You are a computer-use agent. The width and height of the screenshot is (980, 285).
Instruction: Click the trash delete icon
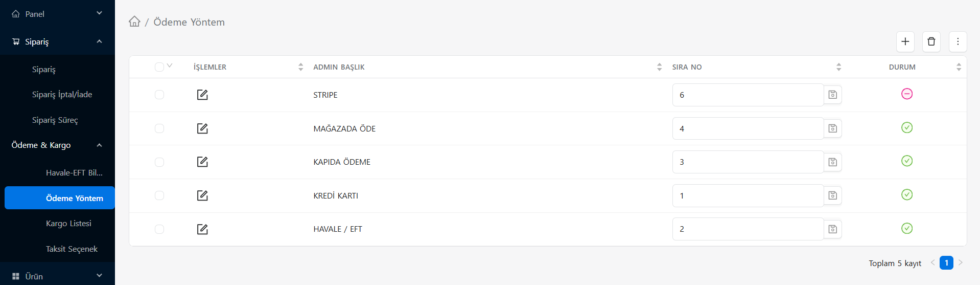(931, 41)
